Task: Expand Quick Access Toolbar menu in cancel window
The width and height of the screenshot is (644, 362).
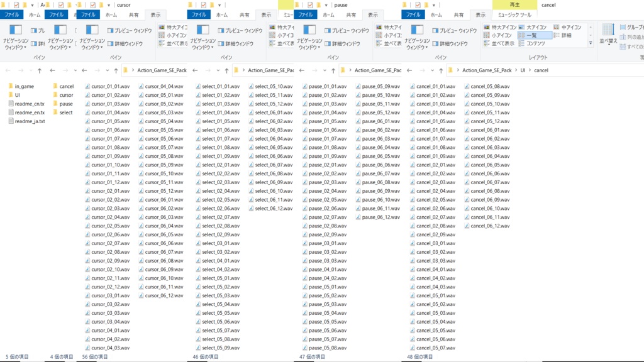Action: (434, 5)
